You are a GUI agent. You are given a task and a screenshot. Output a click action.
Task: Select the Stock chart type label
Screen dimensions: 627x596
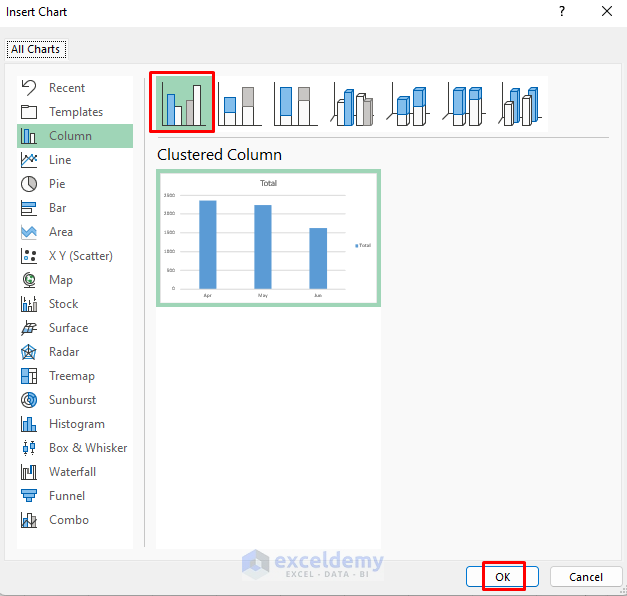64,304
